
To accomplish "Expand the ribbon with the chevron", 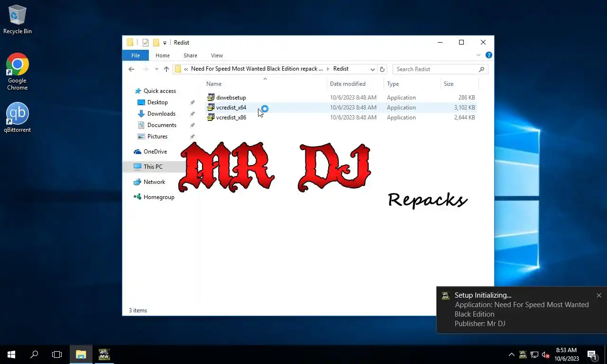I will click(x=478, y=55).
